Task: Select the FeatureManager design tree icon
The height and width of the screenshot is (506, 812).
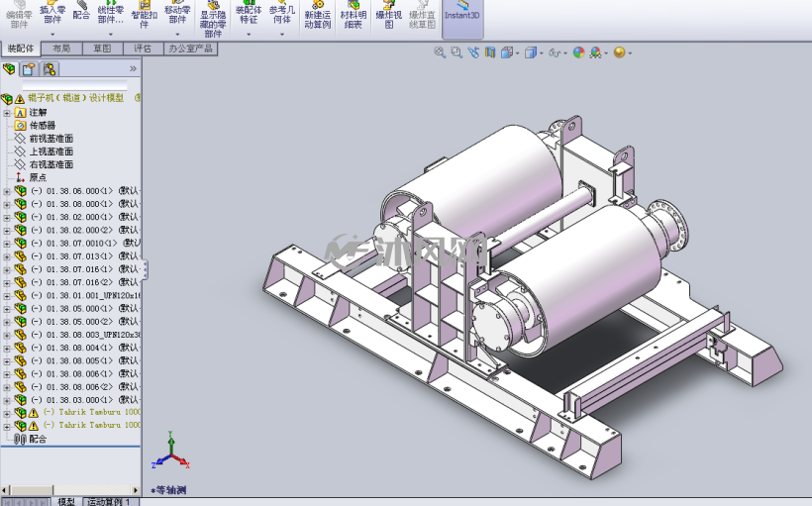Action: coord(9,69)
